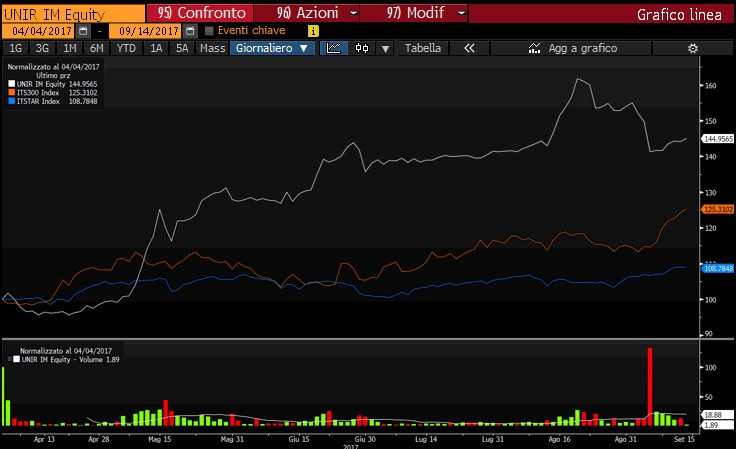The image size is (736, 449).
Task: Click the Normalizzato al 04/04/2017 legend header
Action: coord(53,67)
